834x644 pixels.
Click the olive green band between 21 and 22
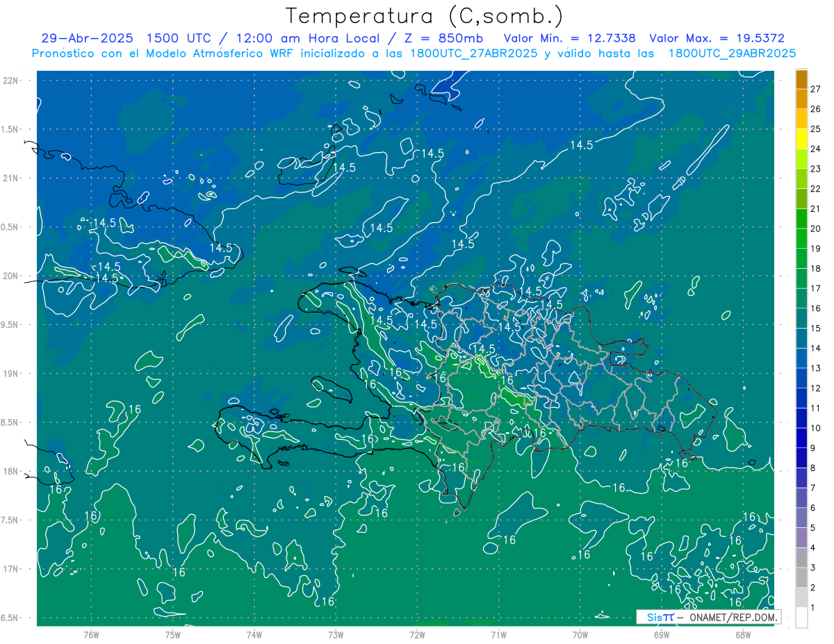(x=801, y=199)
